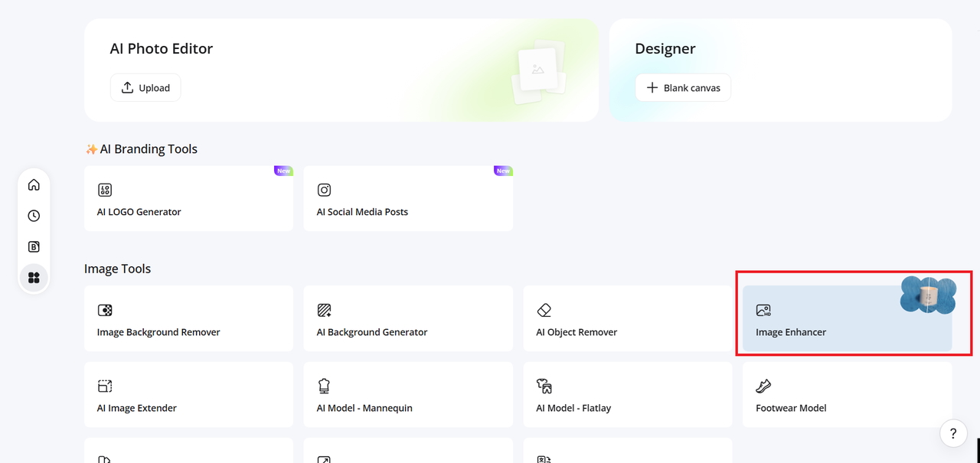The height and width of the screenshot is (463, 980).
Task: Click the AI Social Media Posts Instagram icon
Action: pos(324,190)
